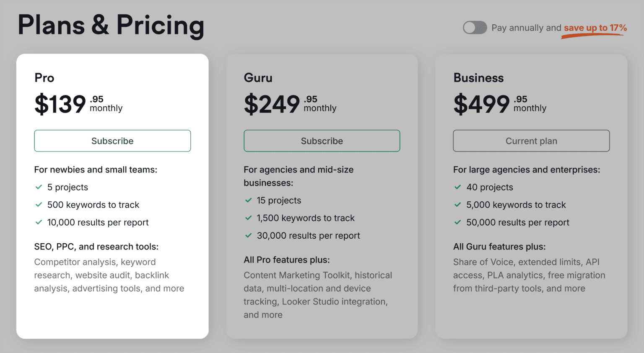Select the Pro plan card
The image size is (644, 353).
(x=112, y=196)
